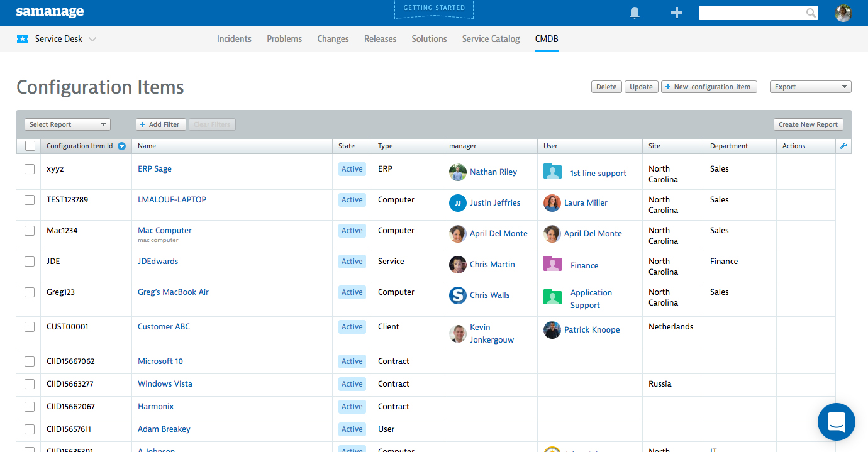Expand the Service Desk module menu
The image size is (868, 452).
[x=92, y=39]
